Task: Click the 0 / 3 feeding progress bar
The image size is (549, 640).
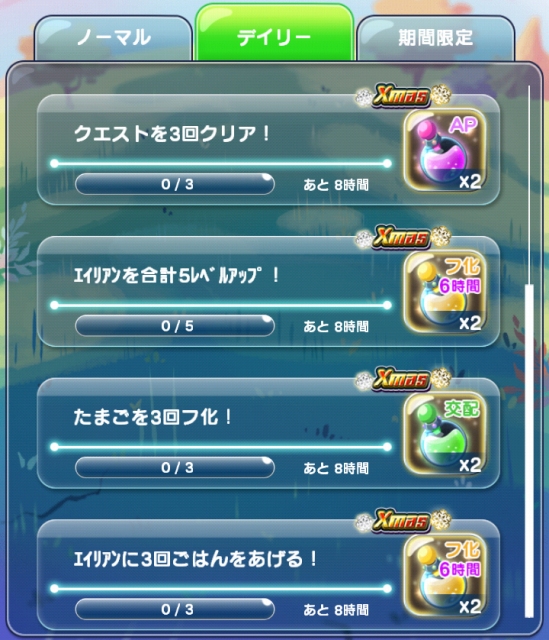Action: (x=175, y=609)
